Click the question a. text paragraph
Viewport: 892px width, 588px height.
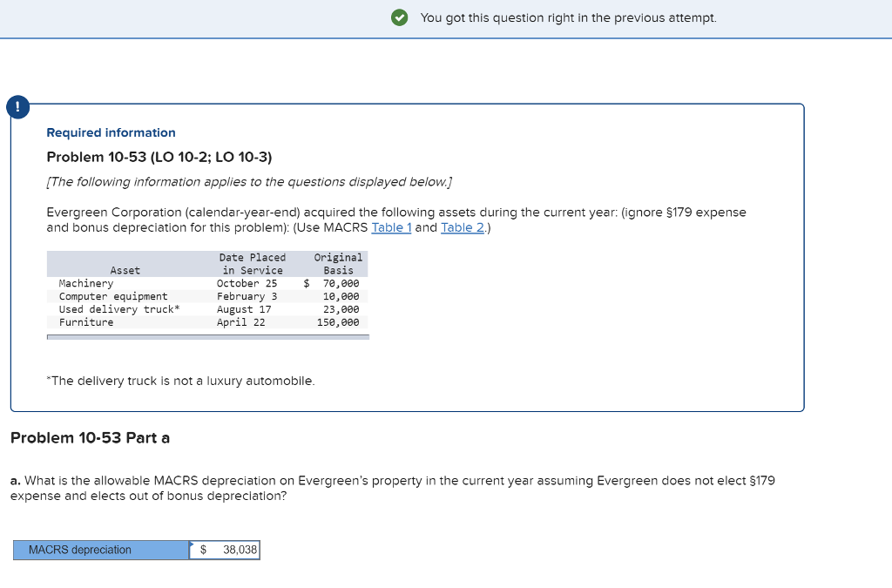393,489
